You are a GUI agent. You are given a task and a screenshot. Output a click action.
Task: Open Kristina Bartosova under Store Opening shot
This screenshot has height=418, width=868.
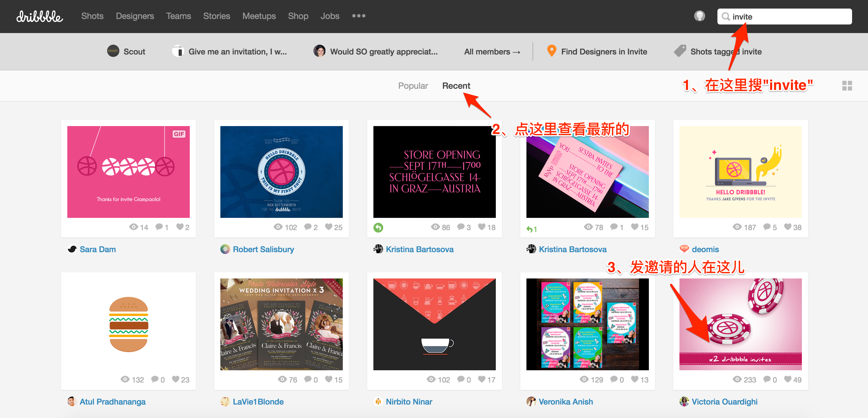420,249
